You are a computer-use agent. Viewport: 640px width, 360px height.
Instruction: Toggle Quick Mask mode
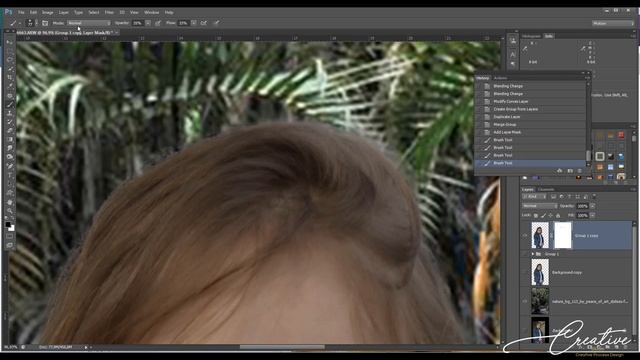coord(9,236)
